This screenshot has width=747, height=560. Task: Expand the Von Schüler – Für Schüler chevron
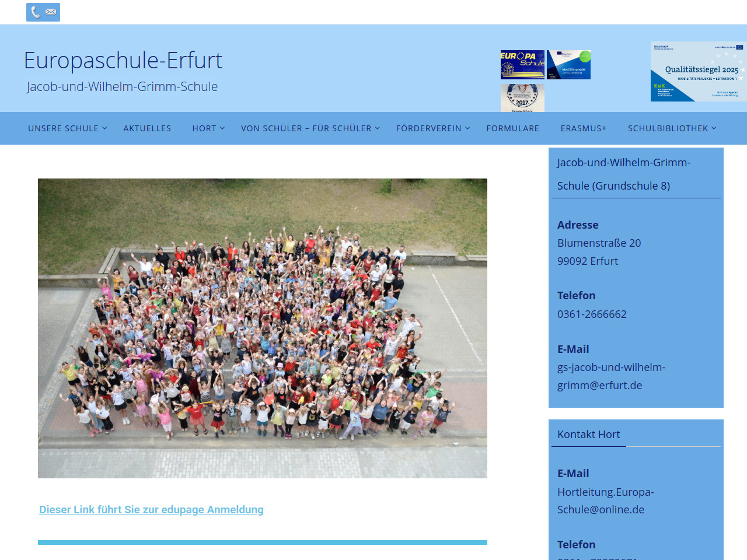378,128
